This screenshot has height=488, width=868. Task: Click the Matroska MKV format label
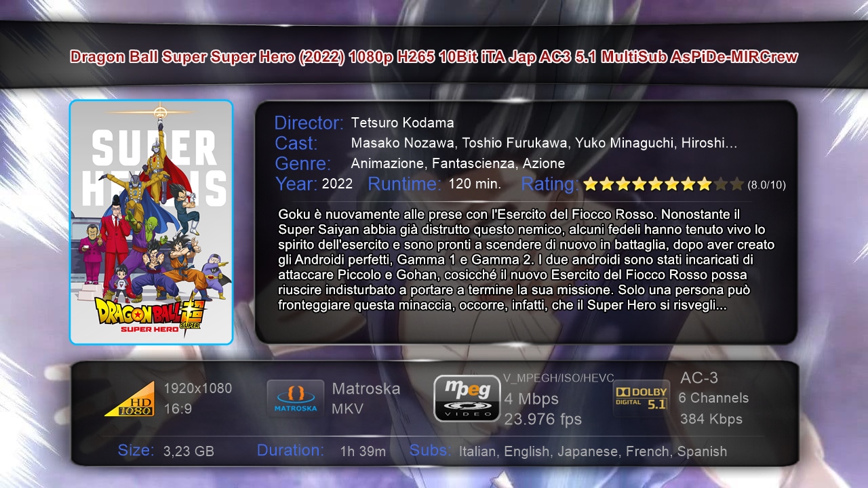click(x=366, y=399)
